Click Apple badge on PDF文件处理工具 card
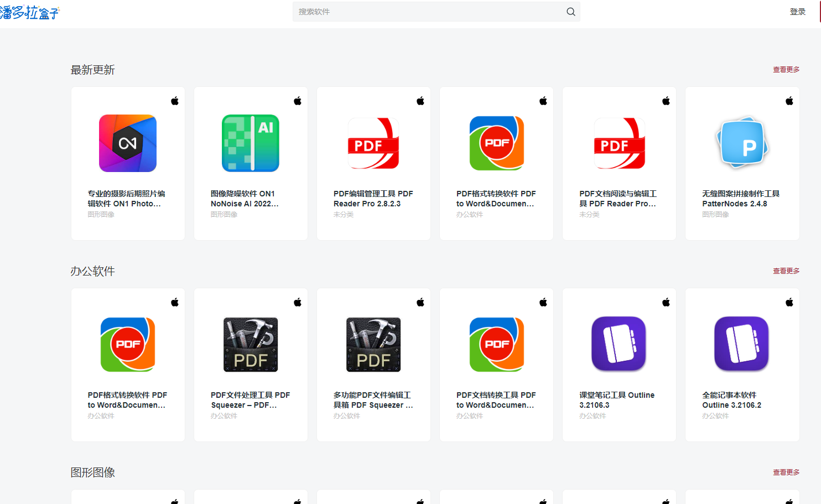Screen dimensions: 821x504 (298, 302)
